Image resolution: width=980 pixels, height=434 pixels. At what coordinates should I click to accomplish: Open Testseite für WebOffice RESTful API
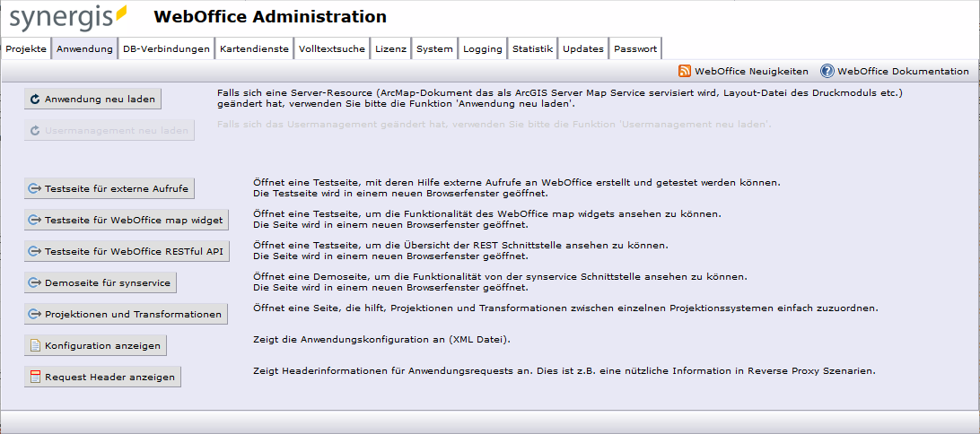(127, 252)
